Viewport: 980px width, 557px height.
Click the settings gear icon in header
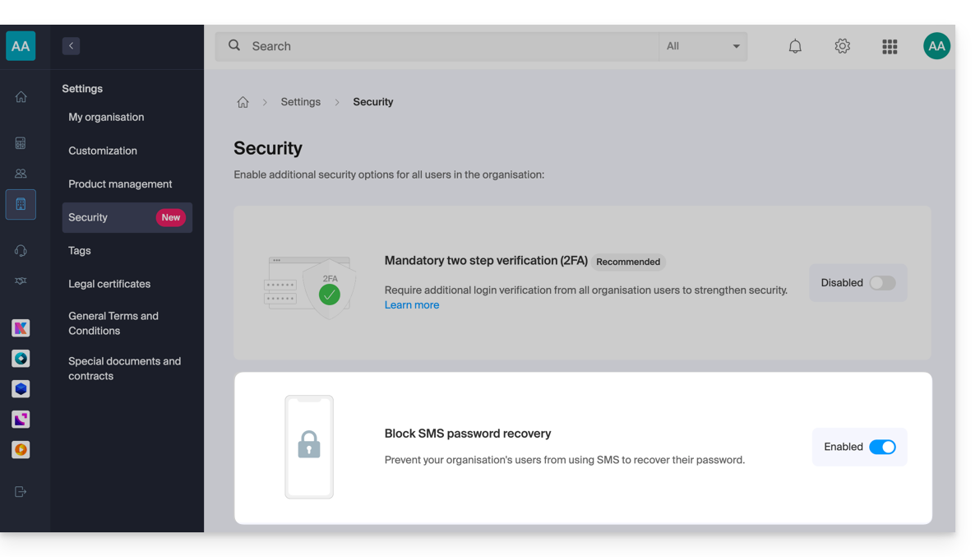842,47
